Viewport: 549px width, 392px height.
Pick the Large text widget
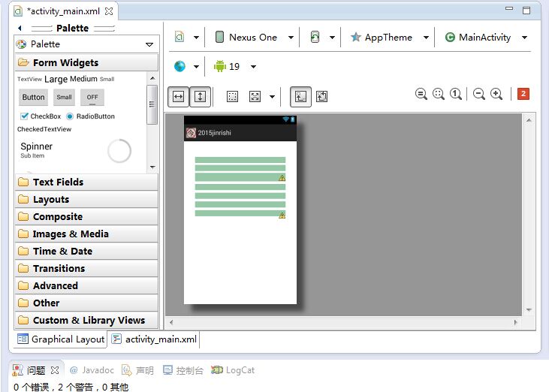(x=56, y=79)
